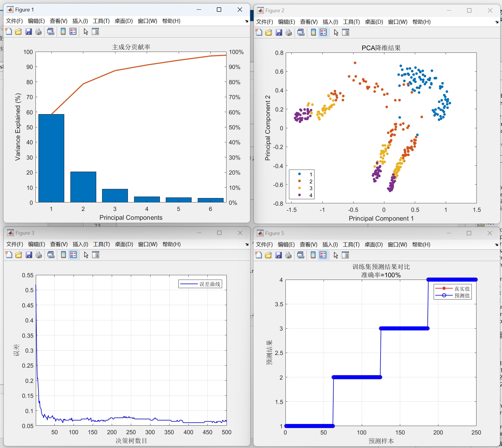Viewport: 502px width, 448px height.
Task: Open 插入(I) menu in Figure 5
Action: [330, 245]
